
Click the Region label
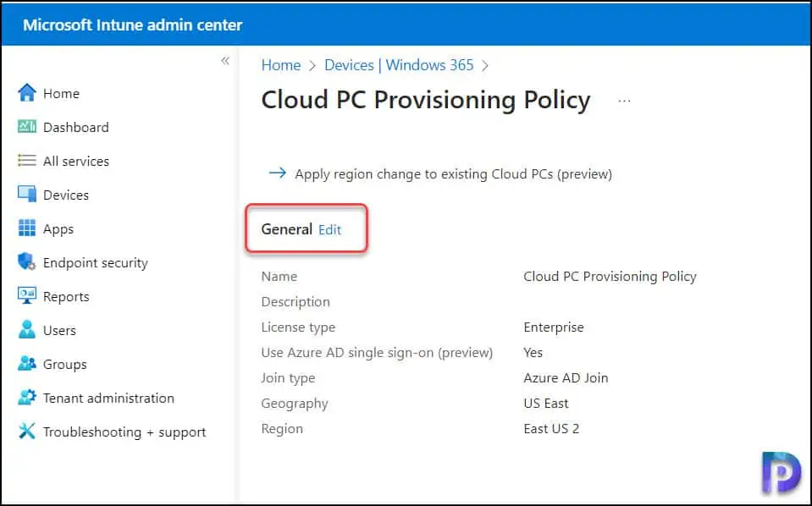[282, 429]
